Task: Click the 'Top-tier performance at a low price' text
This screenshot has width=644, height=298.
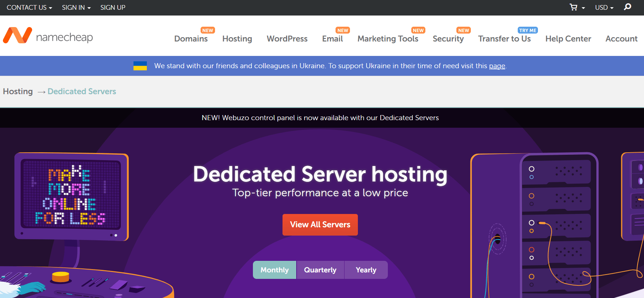Action: tap(320, 193)
